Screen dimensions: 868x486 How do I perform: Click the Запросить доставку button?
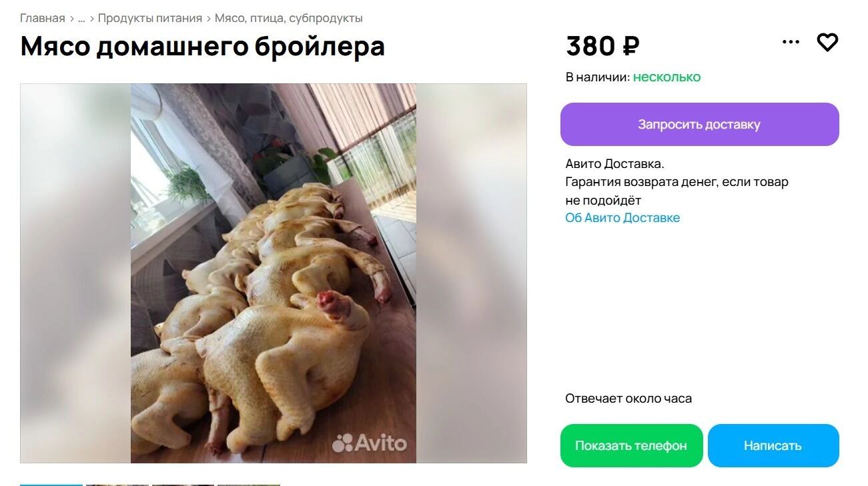pyautogui.click(x=699, y=124)
